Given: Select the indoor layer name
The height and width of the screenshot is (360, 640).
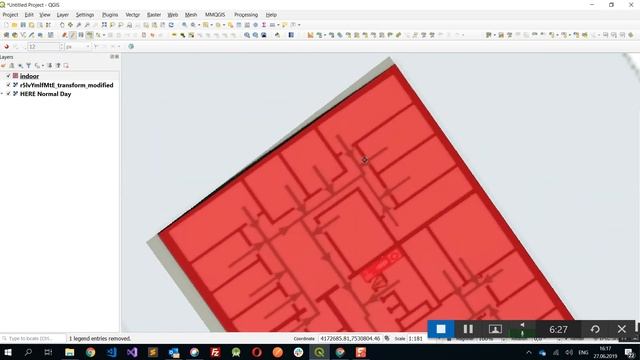Looking at the screenshot, I should point(29,76).
